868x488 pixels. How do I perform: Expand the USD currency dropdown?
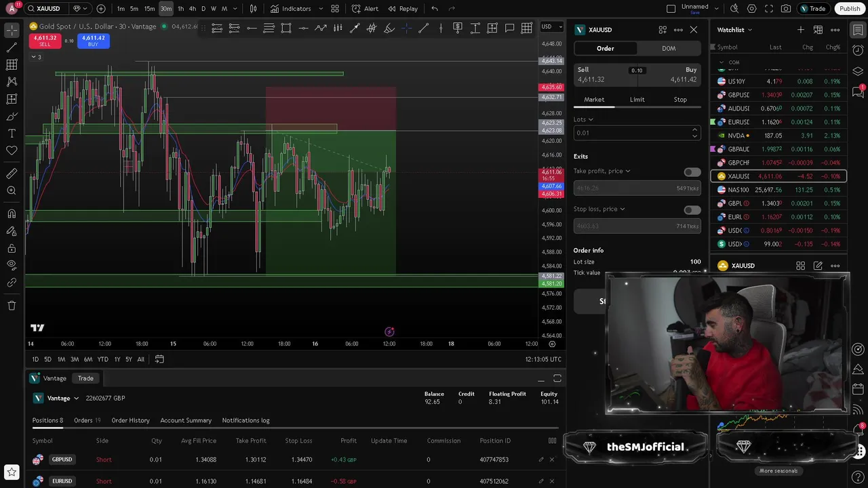click(x=551, y=26)
